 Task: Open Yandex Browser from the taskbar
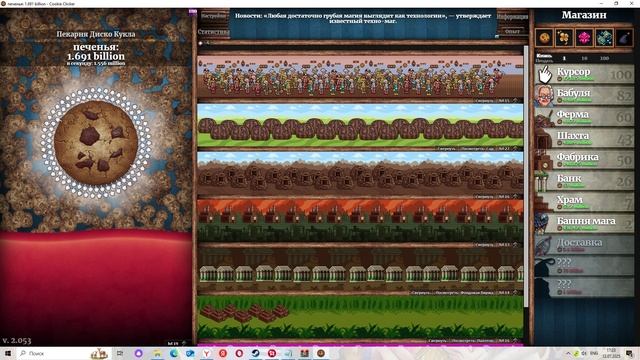207,353
